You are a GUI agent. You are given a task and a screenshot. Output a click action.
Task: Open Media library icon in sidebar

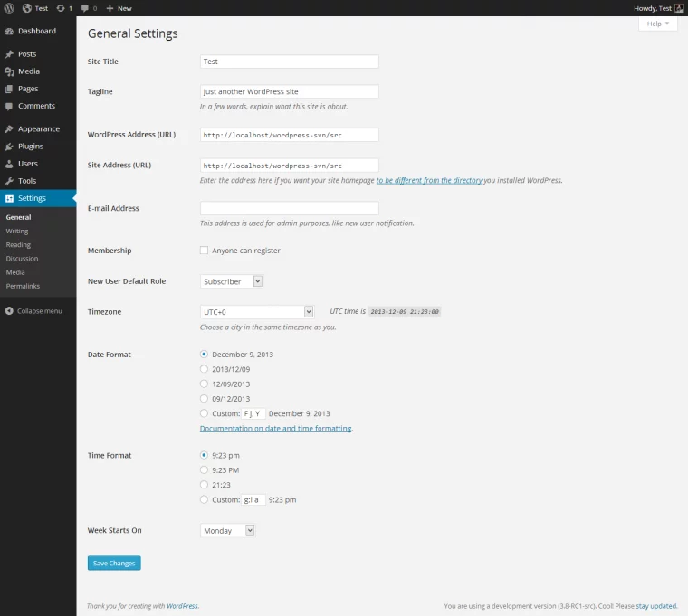point(9,71)
